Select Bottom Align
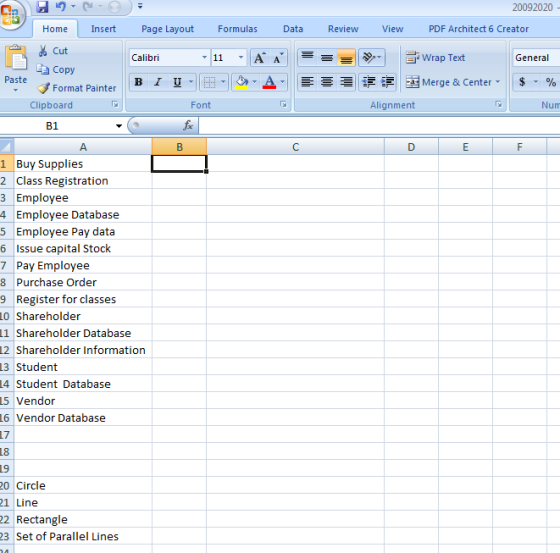The image size is (560, 553). click(x=346, y=58)
